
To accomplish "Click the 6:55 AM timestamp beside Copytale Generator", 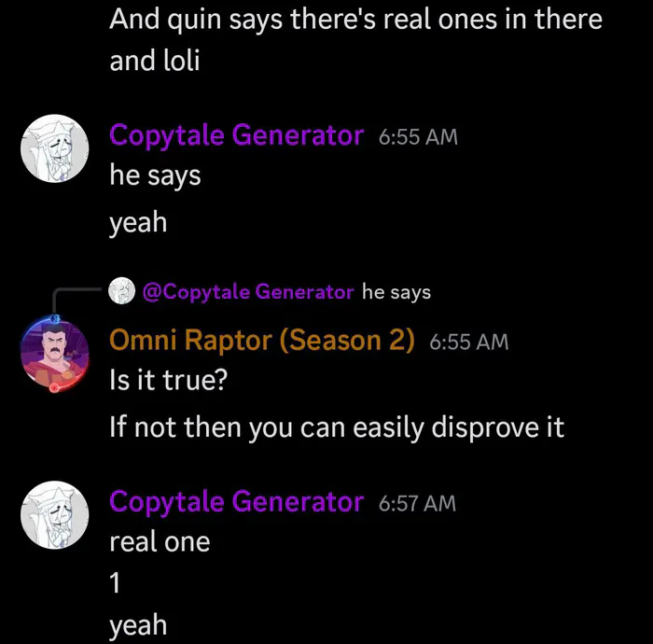I will point(418,137).
